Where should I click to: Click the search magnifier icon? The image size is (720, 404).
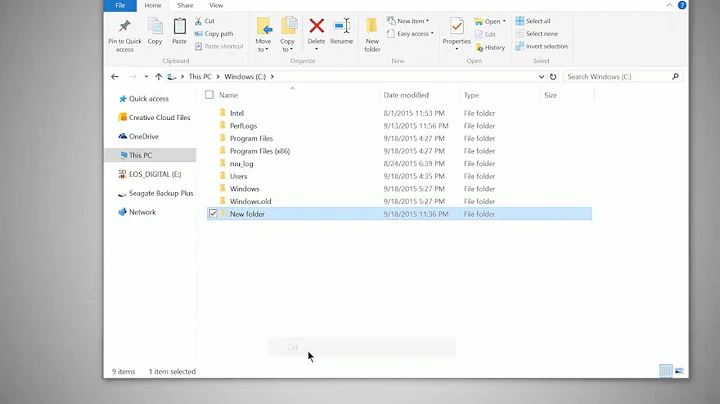point(675,77)
